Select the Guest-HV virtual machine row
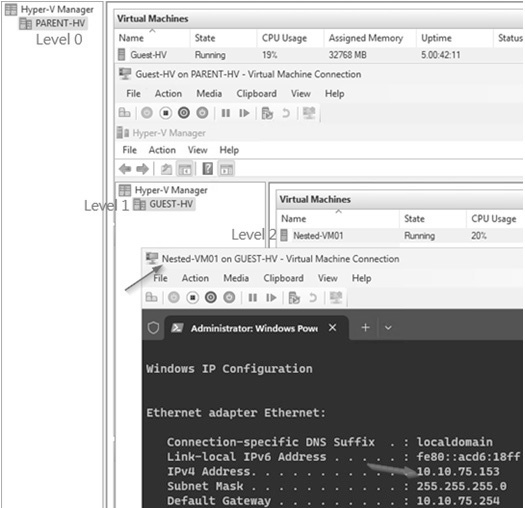This screenshot has height=508, width=525. pos(319,55)
